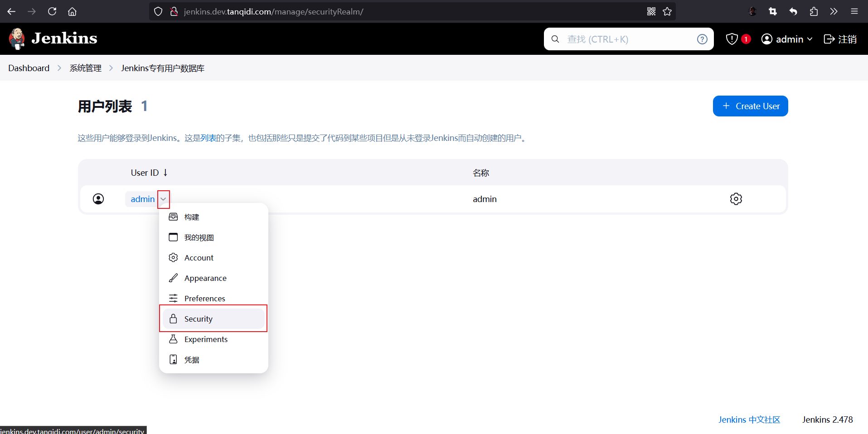Click the Create User button
This screenshot has width=868, height=434.
750,106
